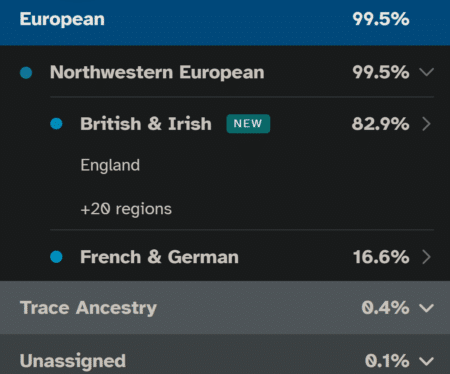The height and width of the screenshot is (374, 450).
Task: Click the 16.6% French & German value
Action: (x=381, y=257)
